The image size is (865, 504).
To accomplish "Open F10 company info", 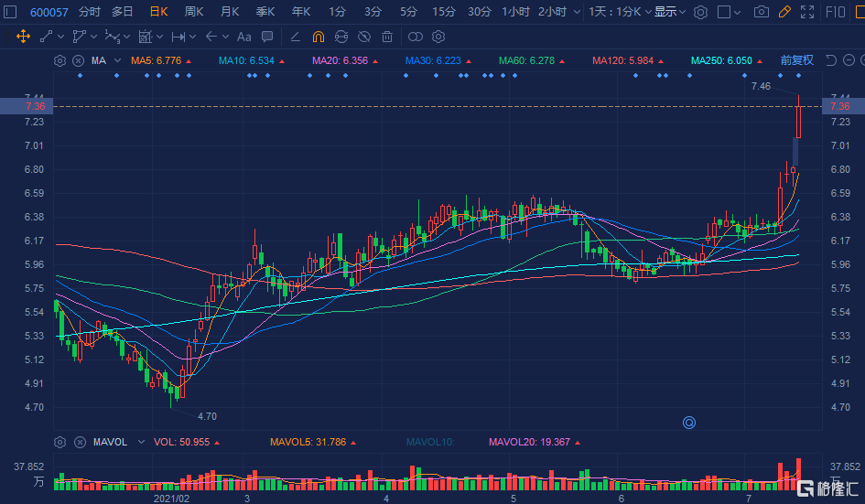I will (836, 12).
